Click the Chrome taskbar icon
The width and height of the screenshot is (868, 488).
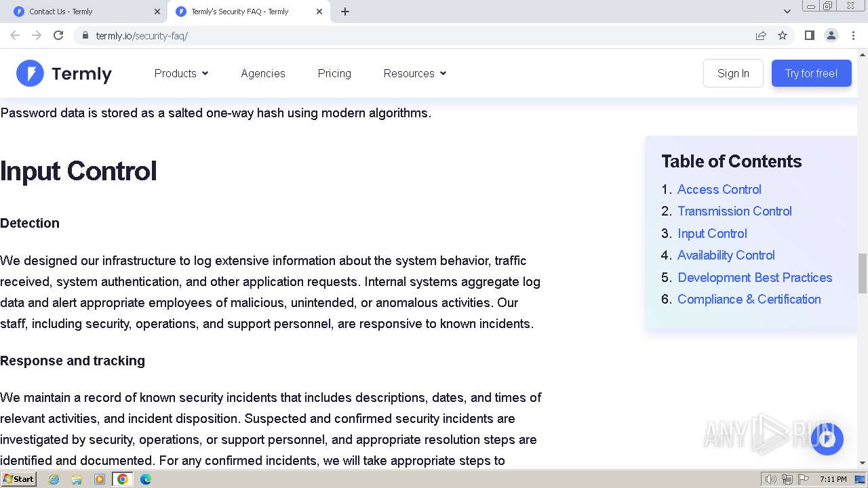tap(123, 479)
